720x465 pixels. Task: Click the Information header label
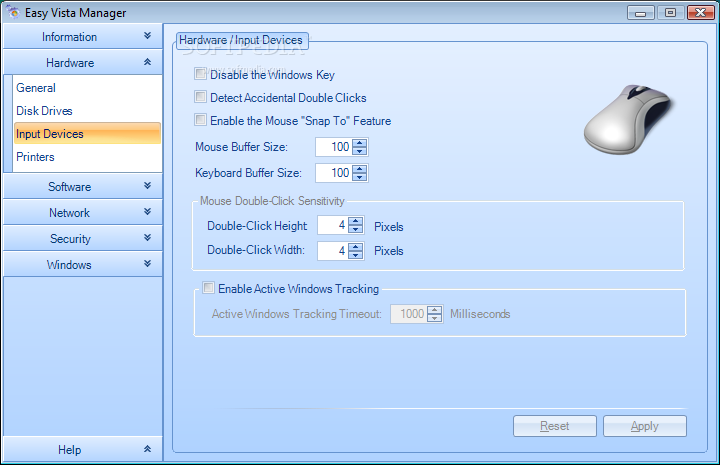point(69,37)
